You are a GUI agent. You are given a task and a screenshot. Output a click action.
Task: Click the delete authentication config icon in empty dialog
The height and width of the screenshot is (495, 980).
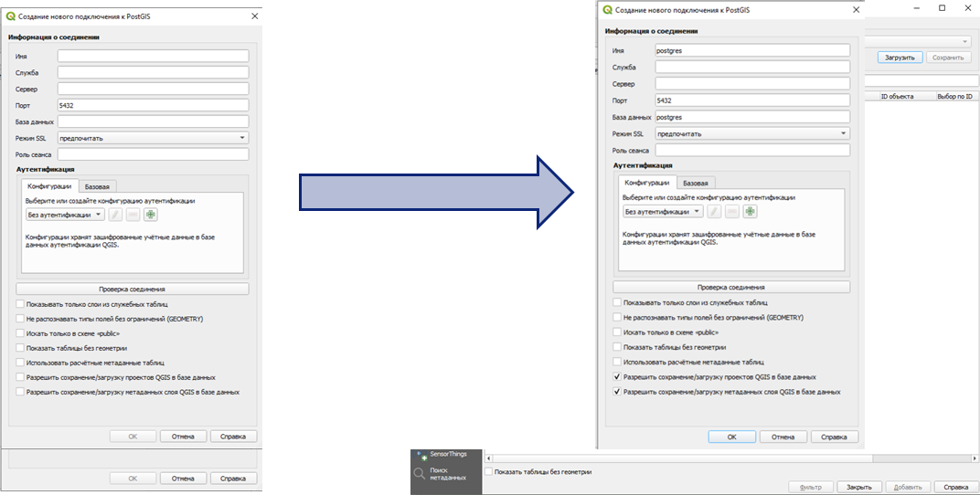133,215
